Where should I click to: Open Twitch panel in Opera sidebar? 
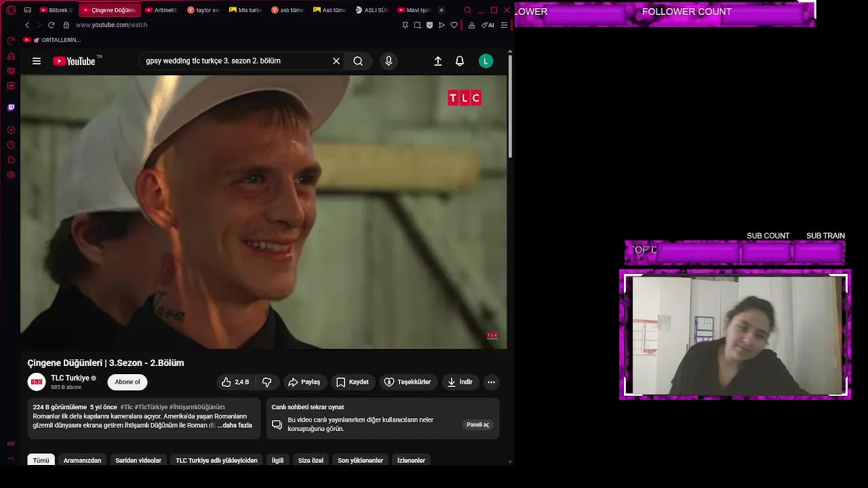click(x=11, y=107)
